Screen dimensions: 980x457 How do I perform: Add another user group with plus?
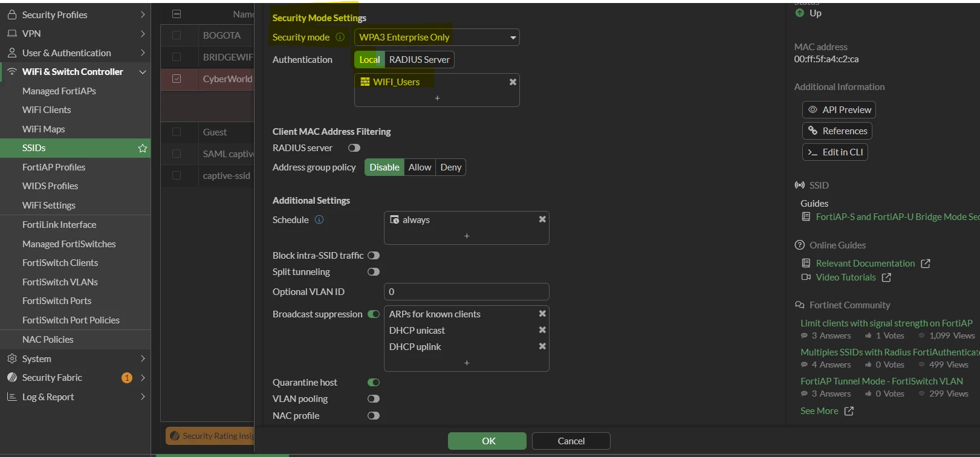tap(437, 98)
